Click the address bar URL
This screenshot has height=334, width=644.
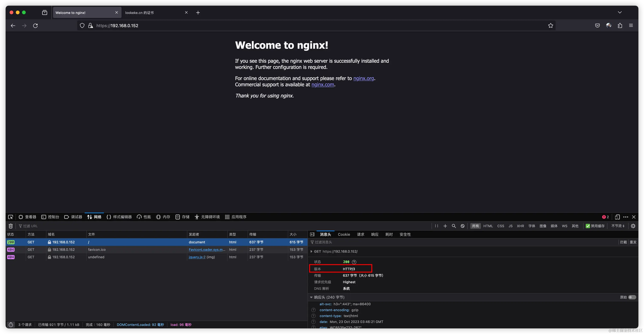pyautogui.click(x=117, y=26)
